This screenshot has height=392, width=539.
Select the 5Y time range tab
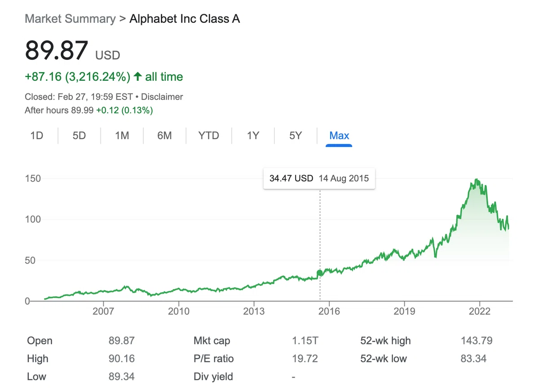295,136
